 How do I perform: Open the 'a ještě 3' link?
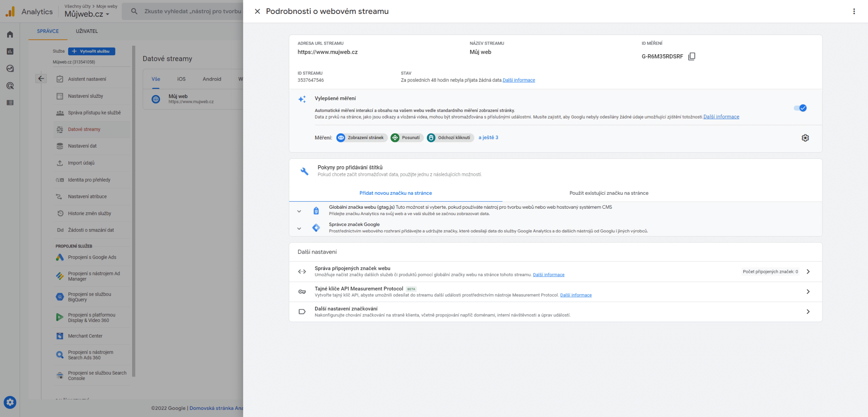click(488, 137)
